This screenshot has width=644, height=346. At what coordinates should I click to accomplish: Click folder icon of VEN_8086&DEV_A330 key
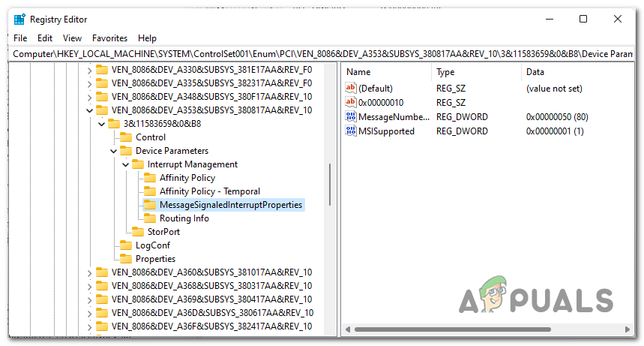pyautogui.click(x=102, y=70)
